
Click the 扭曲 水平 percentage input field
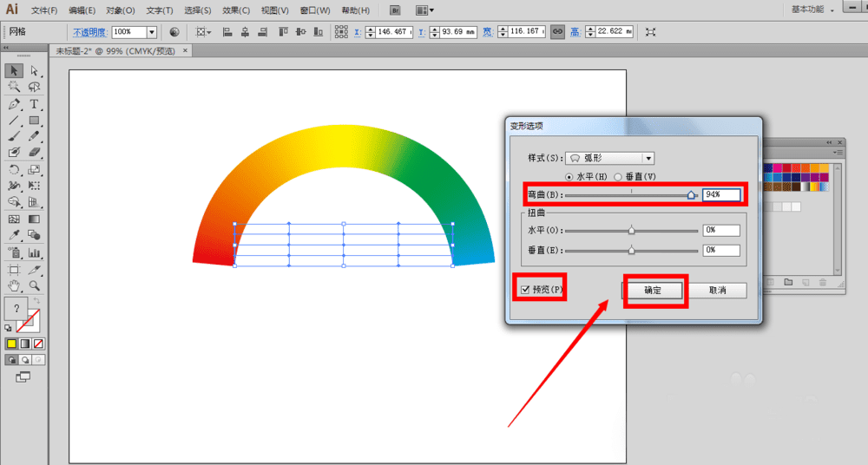tap(720, 231)
